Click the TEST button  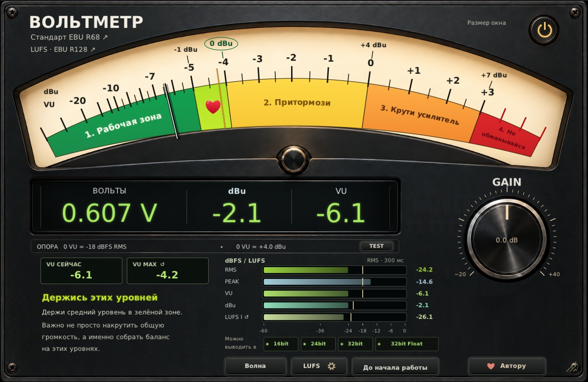376,246
